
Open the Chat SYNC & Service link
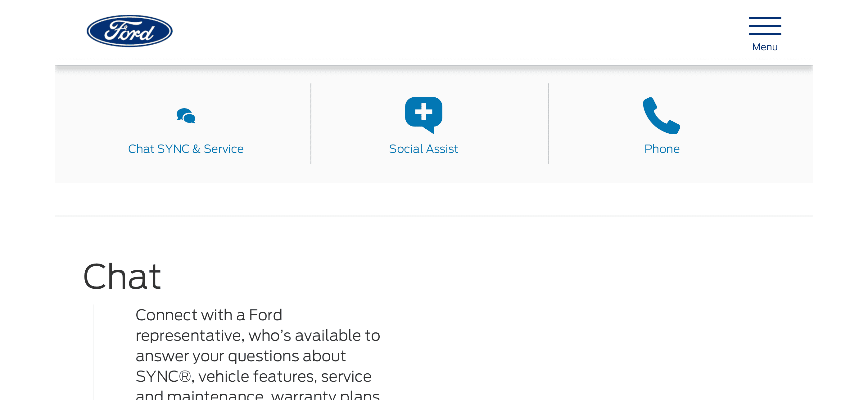[186, 149]
